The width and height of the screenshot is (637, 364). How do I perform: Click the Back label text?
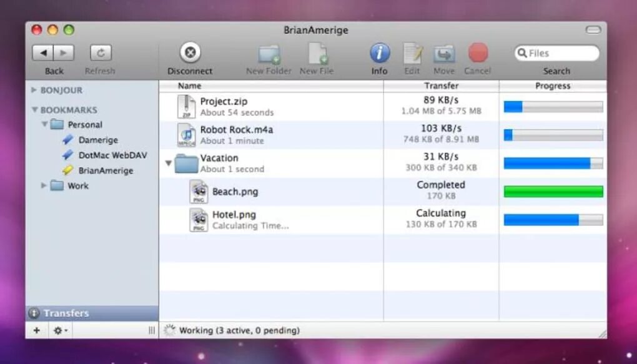tap(54, 71)
